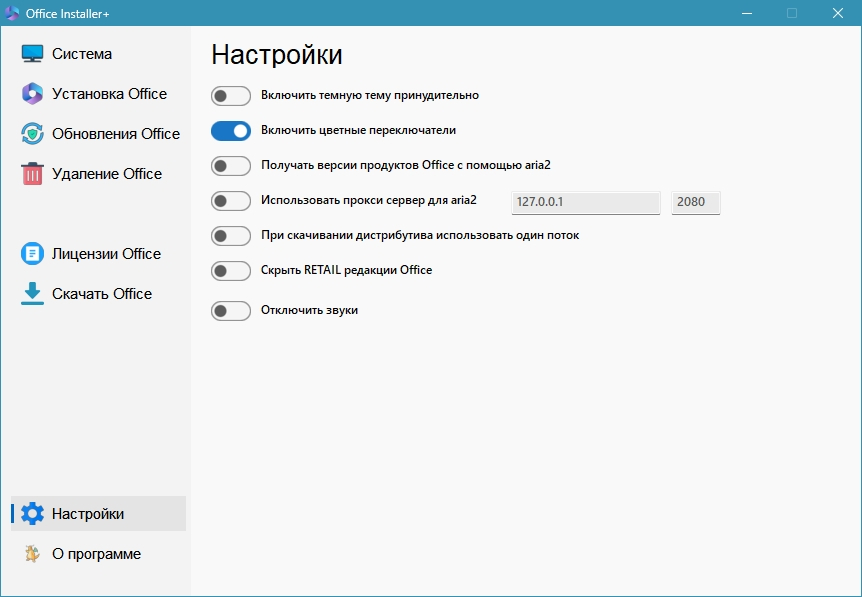Screen dimensions: 862x597
Task: Click the license document icon for Лицензии Office
Action: click(32, 254)
